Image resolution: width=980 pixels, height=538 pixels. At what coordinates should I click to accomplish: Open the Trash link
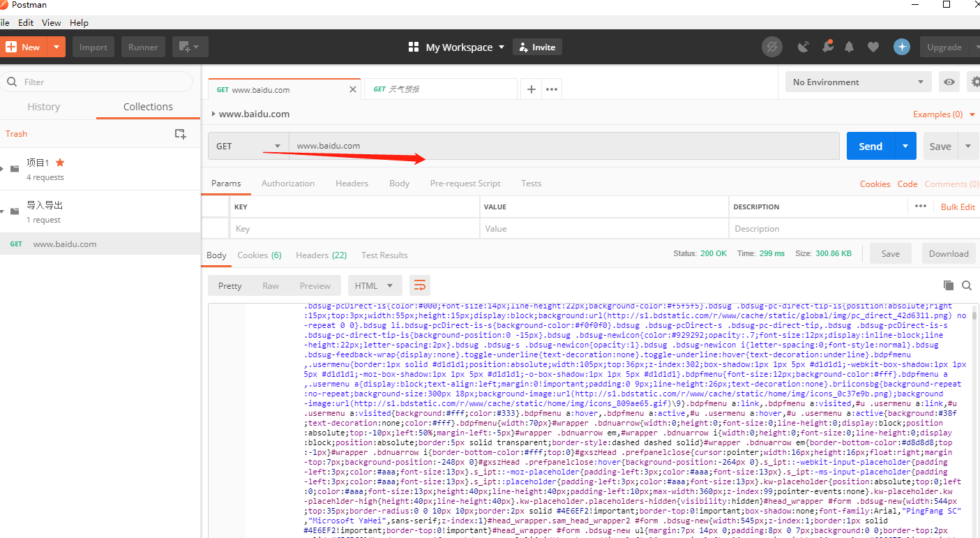coord(17,133)
